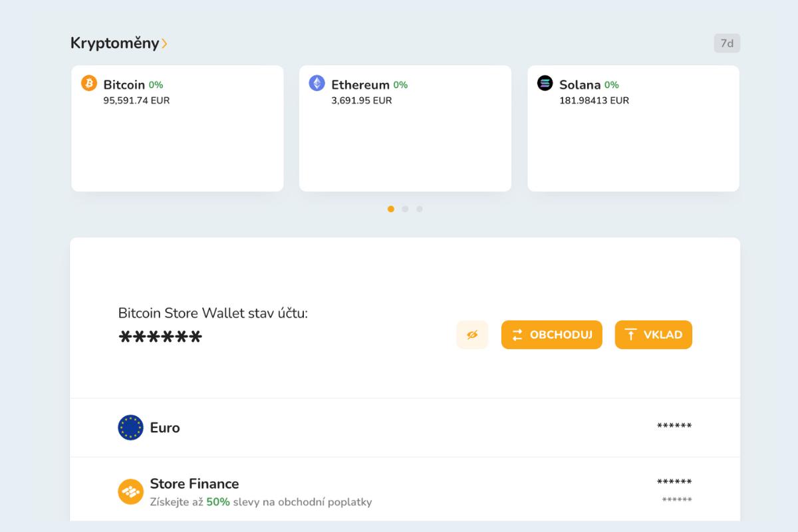Image resolution: width=798 pixels, height=532 pixels.
Task: Click the Solana logo icon
Action: click(x=544, y=83)
